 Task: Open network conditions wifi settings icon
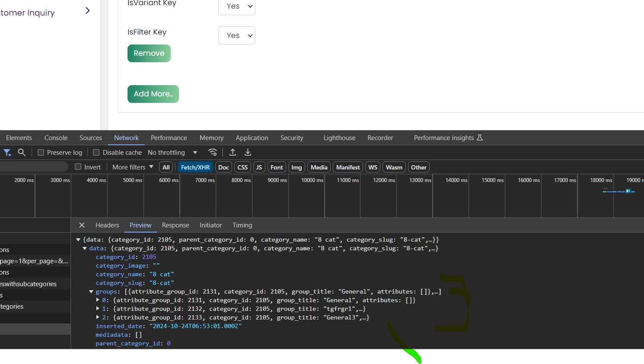[x=213, y=152]
